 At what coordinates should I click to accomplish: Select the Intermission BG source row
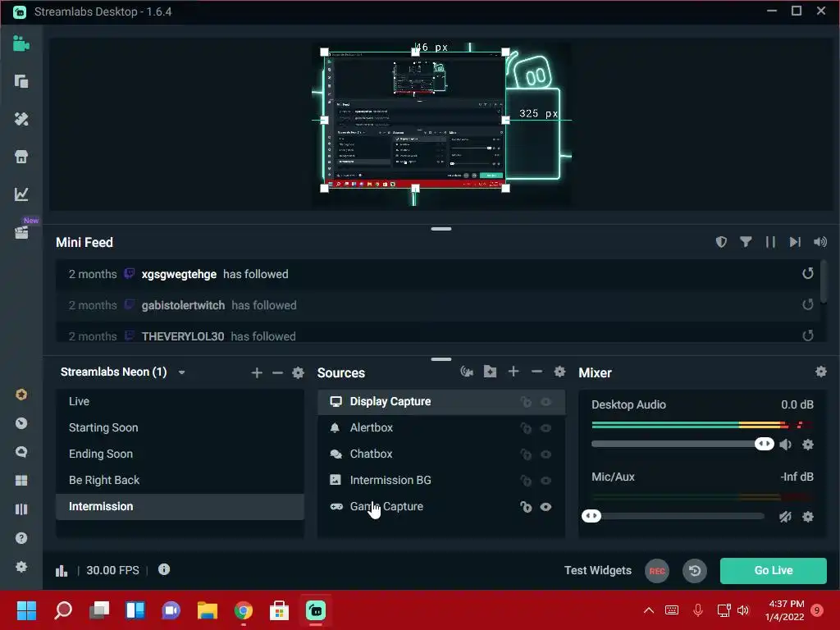[441, 480]
